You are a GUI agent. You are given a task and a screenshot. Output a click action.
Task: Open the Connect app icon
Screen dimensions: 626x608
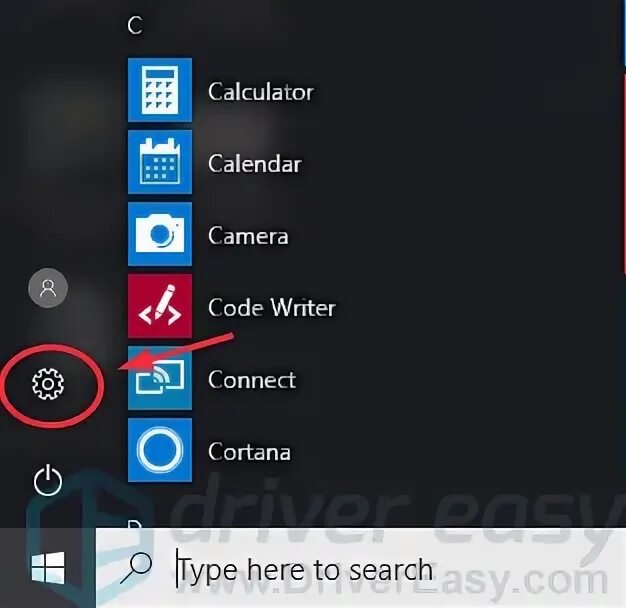(x=160, y=378)
